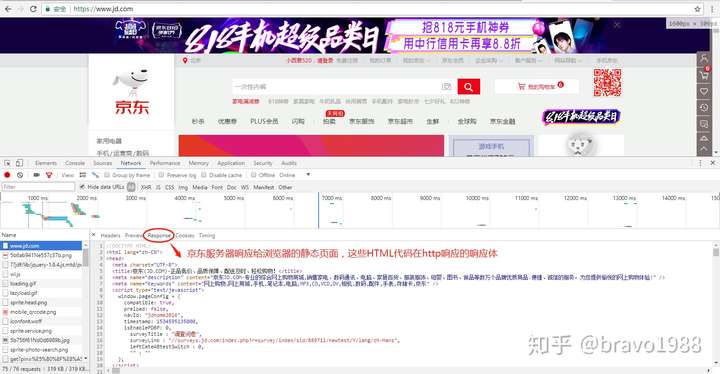Bookmark the page with the star icon
Viewport: 720px width, 374px height.
(x=698, y=9)
